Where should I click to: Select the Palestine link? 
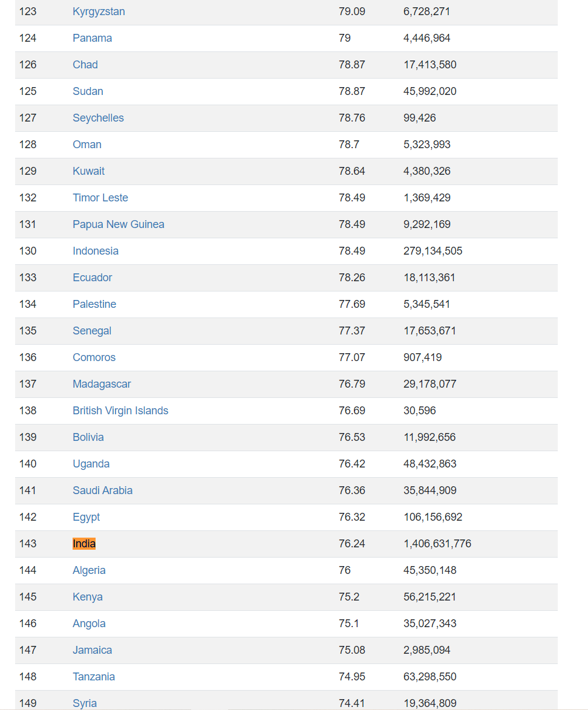click(x=94, y=304)
